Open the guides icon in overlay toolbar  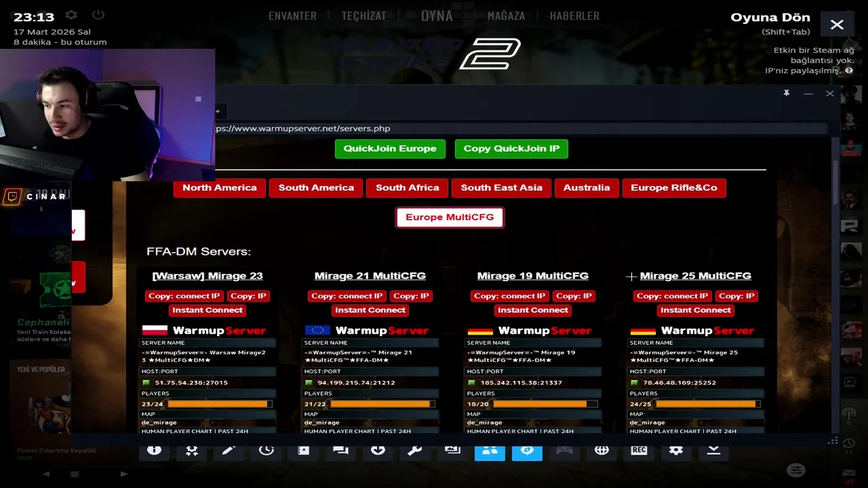pos(303,450)
